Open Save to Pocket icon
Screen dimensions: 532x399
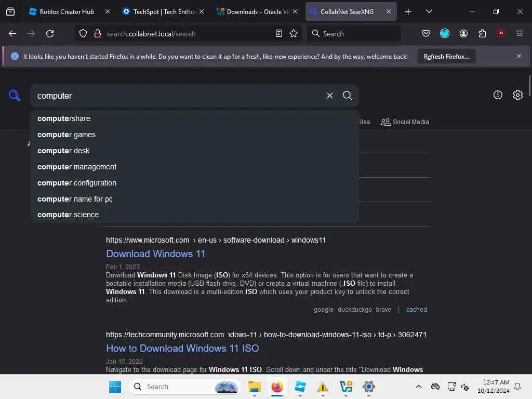tap(426, 33)
